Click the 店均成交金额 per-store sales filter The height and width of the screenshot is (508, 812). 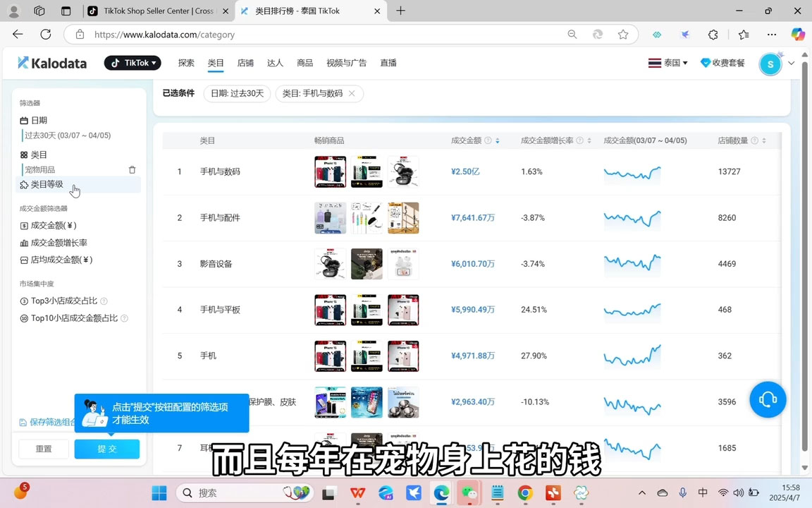click(x=25, y=260)
